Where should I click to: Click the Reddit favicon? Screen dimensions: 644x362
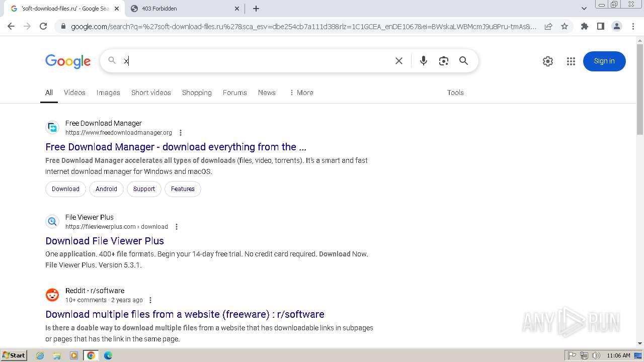[x=52, y=295]
